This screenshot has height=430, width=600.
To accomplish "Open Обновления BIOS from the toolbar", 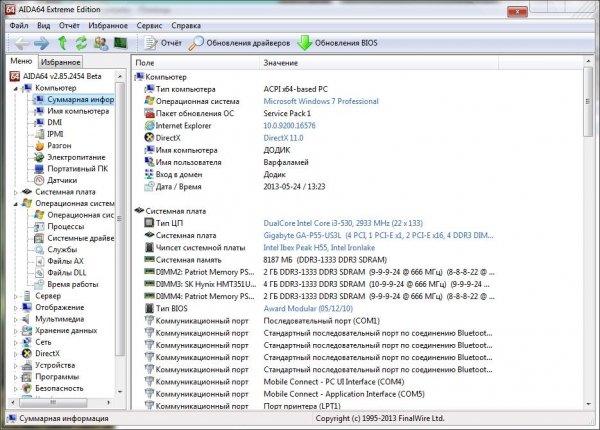I will point(338,43).
